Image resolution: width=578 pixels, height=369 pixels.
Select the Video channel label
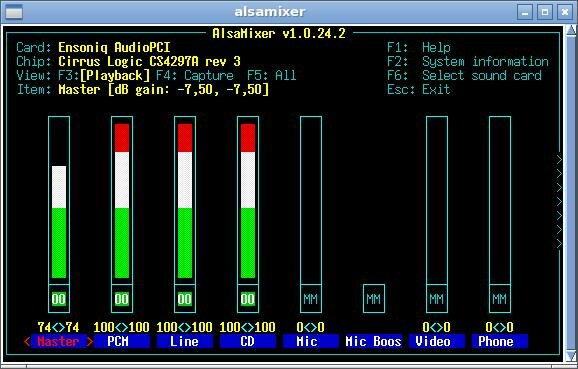click(x=437, y=341)
